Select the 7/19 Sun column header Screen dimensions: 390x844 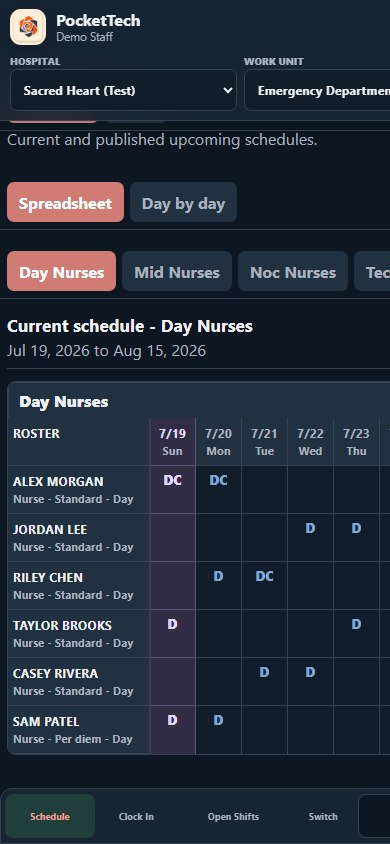click(x=173, y=441)
